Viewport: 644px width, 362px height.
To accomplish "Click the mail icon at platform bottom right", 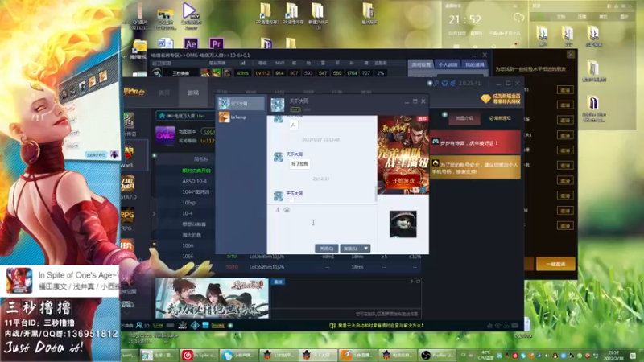I will tap(515, 326).
